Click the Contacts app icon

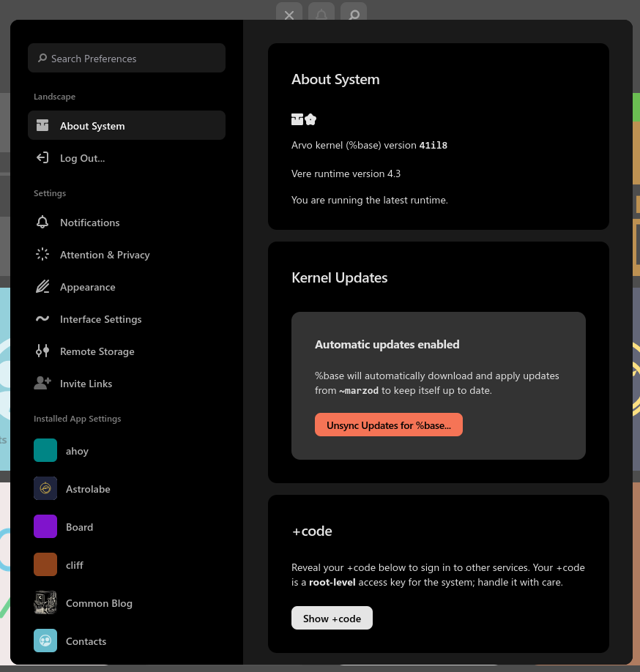pyautogui.click(x=45, y=641)
